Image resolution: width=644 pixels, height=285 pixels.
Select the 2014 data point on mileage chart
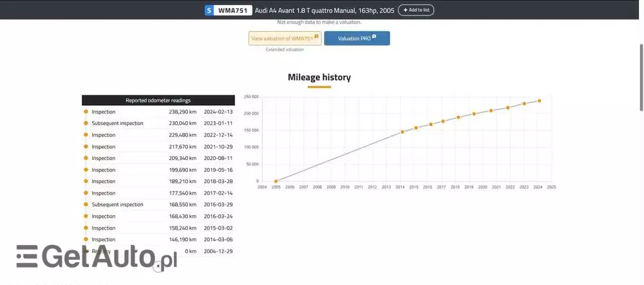click(402, 132)
